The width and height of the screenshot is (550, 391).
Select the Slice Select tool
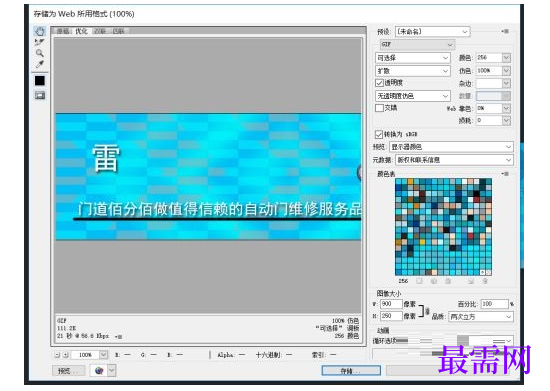pos(40,42)
